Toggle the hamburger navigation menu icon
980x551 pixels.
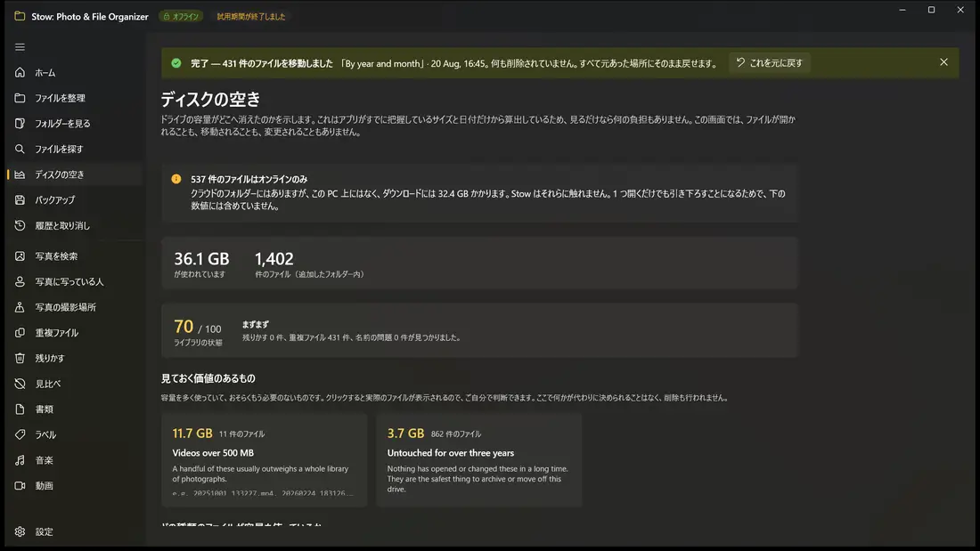pyautogui.click(x=20, y=47)
